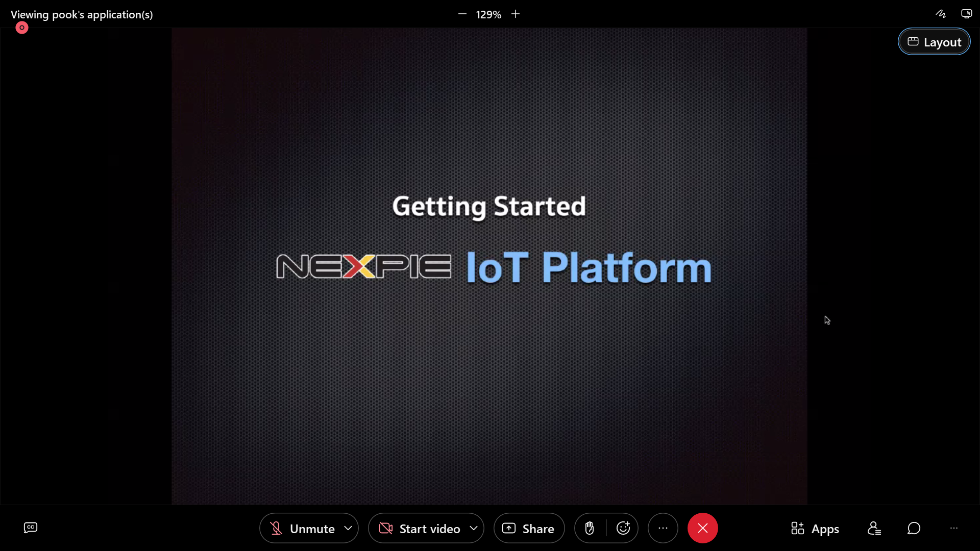Toggle closed captions
980x551 pixels.
tap(31, 528)
